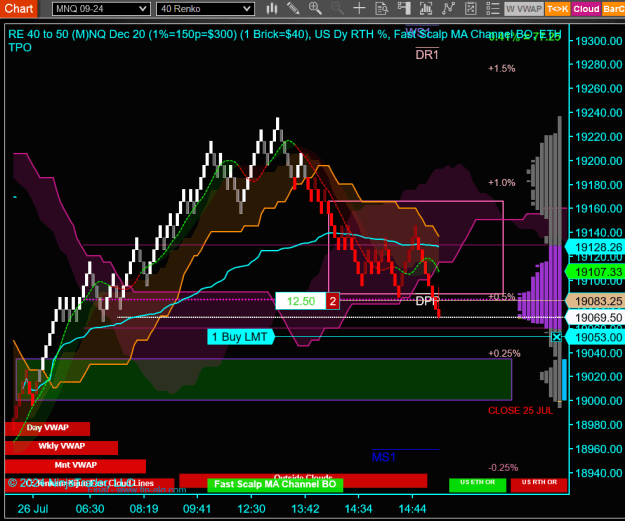
Task: Select the Chart tab
Action: pyautogui.click(x=19, y=8)
